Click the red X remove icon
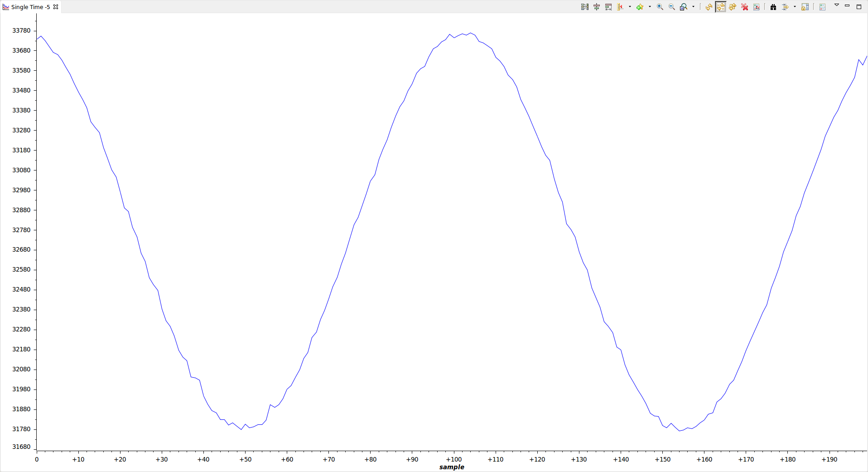This screenshot has width=868, height=472. (745, 7)
